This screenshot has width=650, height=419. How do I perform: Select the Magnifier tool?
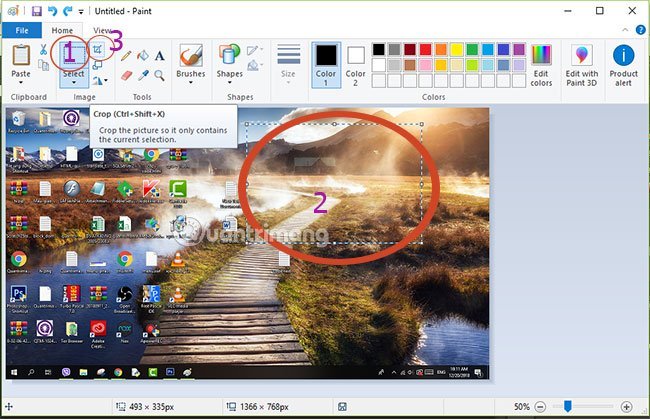pyautogui.click(x=160, y=74)
